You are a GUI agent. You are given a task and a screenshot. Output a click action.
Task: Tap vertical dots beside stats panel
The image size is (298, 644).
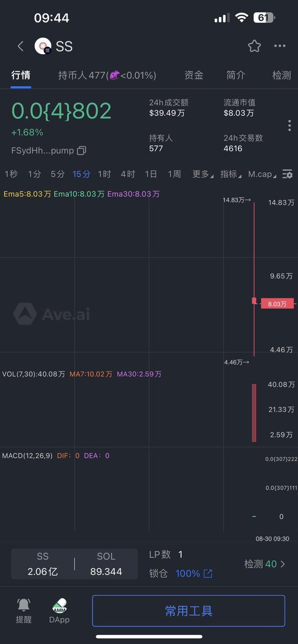[x=289, y=126]
